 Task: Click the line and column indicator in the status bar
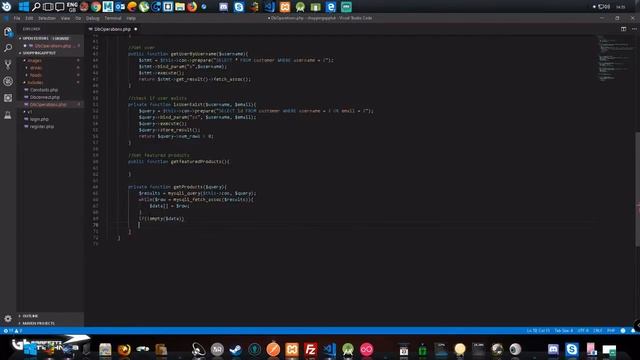coord(538,331)
